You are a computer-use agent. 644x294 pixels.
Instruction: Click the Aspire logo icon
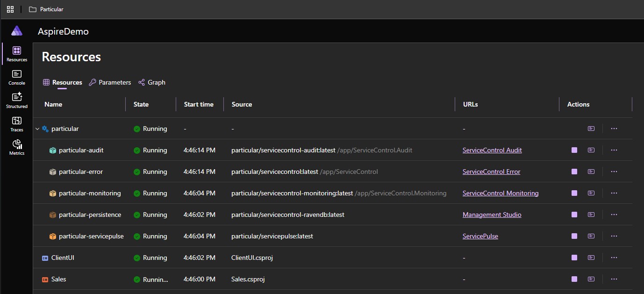click(17, 31)
